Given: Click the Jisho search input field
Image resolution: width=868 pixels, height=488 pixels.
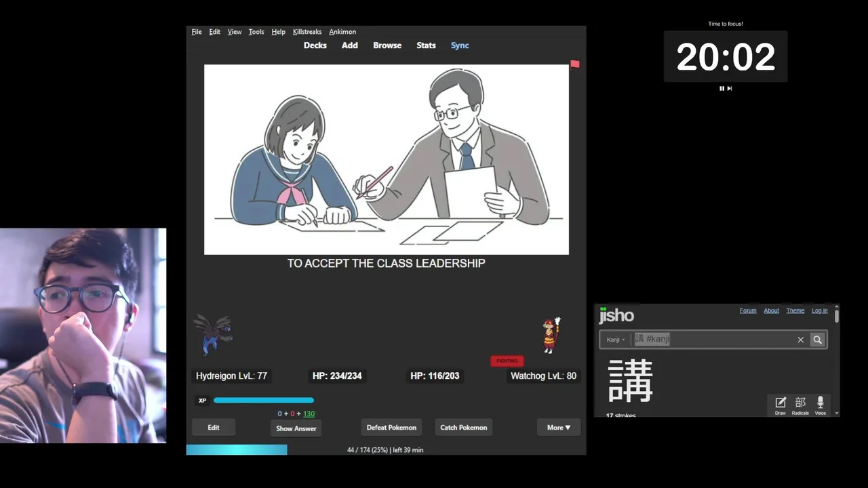Looking at the screenshot, I should pos(712,340).
